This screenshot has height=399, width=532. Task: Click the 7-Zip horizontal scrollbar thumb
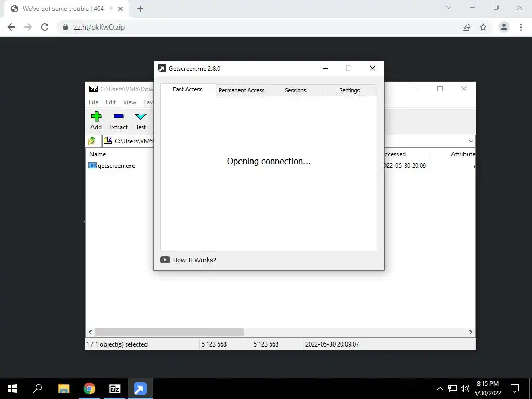pyautogui.click(x=169, y=332)
